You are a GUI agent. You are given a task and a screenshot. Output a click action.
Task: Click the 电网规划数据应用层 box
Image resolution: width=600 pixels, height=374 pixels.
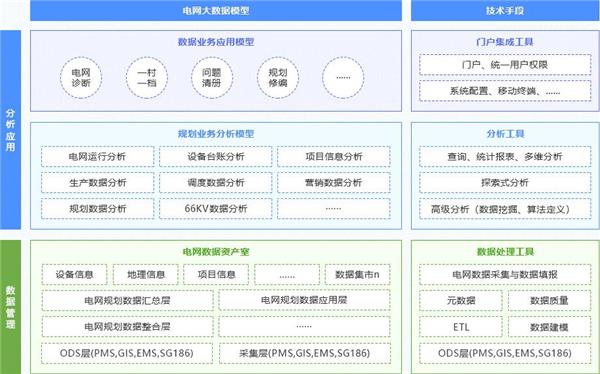coord(304,300)
